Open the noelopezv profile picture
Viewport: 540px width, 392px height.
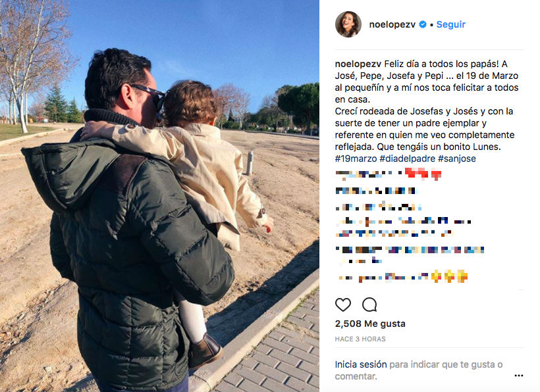coord(348,24)
